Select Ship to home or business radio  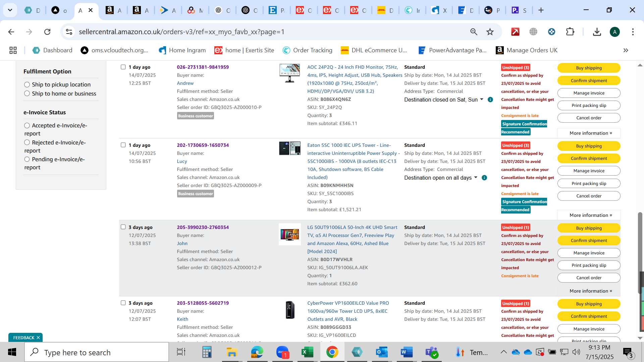[x=27, y=94]
